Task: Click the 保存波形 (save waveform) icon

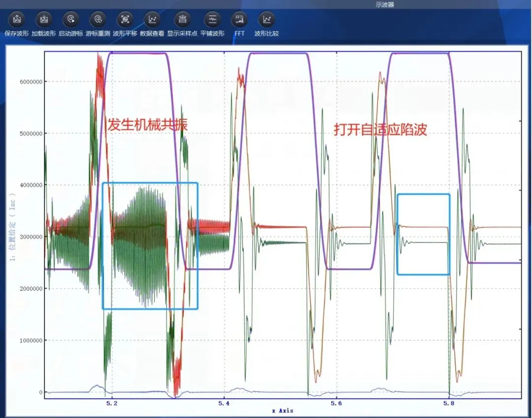Action: click(x=17, y=20)
